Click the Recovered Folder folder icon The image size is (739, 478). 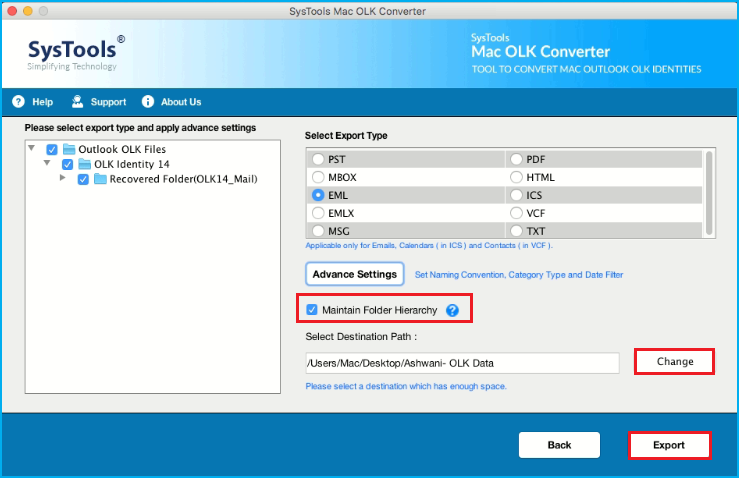click(100, 179)
